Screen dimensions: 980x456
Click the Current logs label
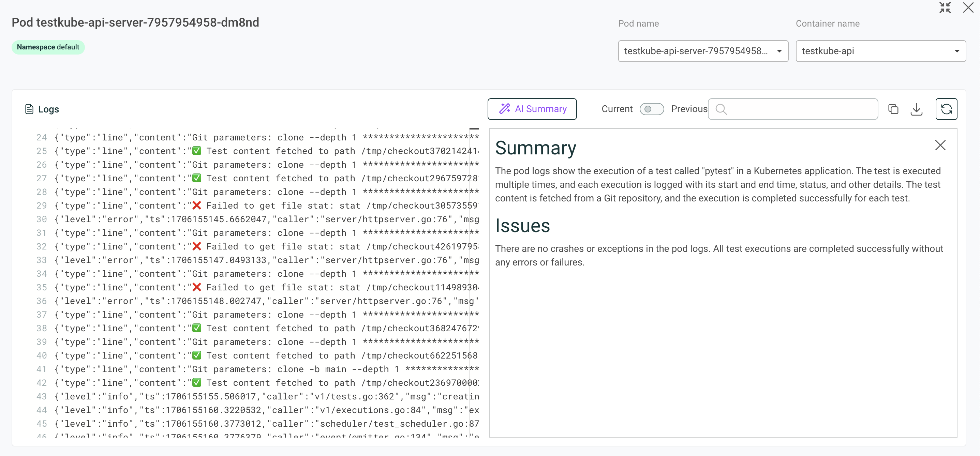point(617,109)
